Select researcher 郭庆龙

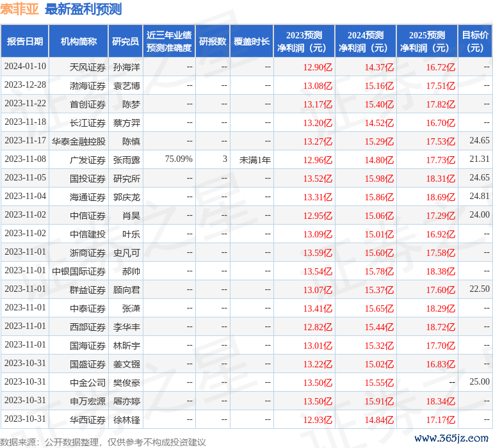126,197
